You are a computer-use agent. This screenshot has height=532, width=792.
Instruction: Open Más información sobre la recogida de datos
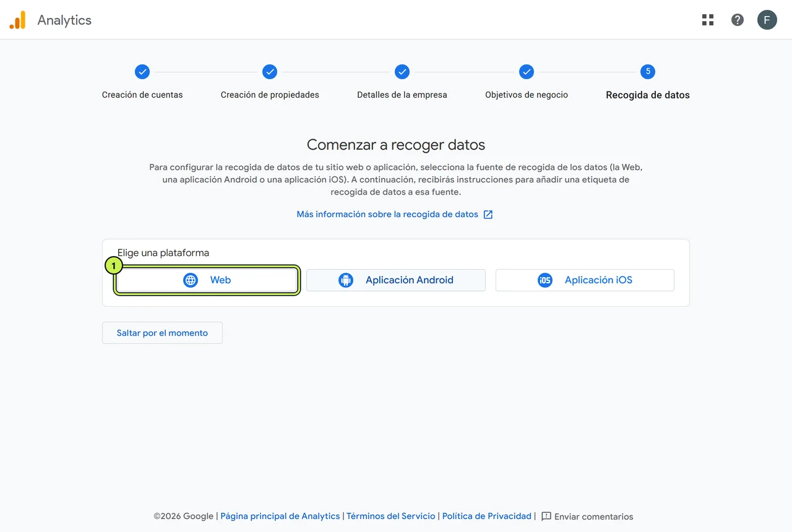point(395,214)
